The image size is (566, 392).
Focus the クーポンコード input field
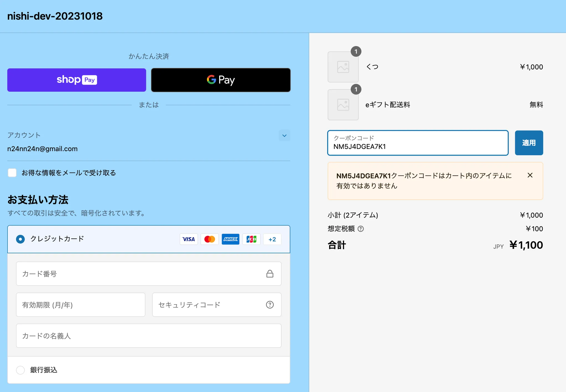[x=417, y=143]
